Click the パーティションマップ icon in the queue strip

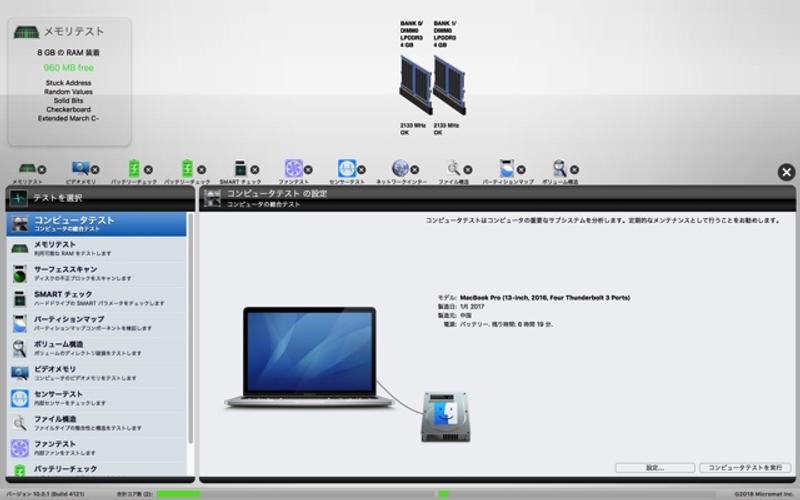(507, 168)
